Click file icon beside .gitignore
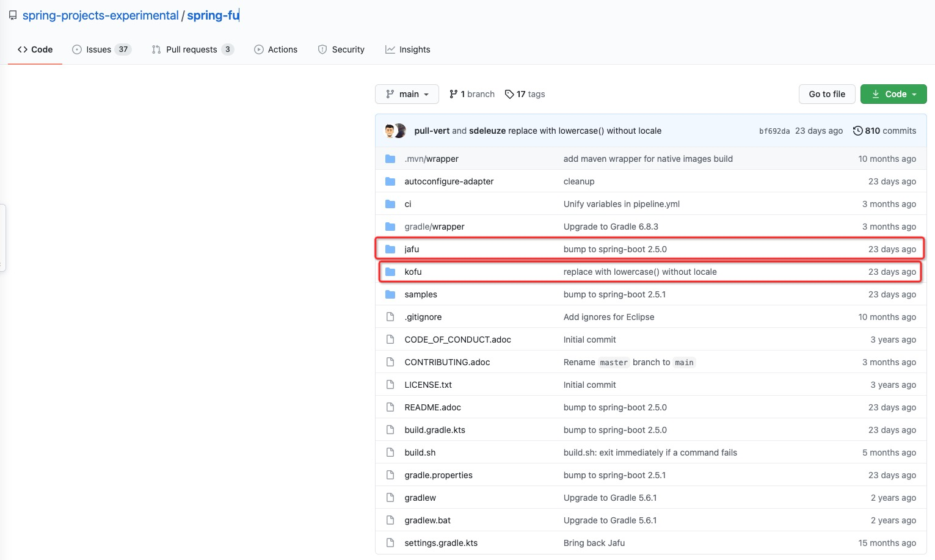 (390, 317)
